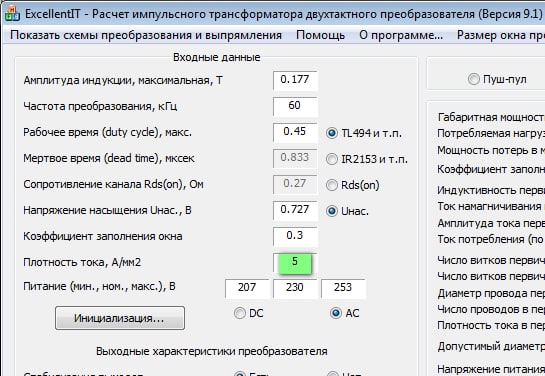
Task: Click the induction amplitude field 0.177
Action: click(295, 80)
